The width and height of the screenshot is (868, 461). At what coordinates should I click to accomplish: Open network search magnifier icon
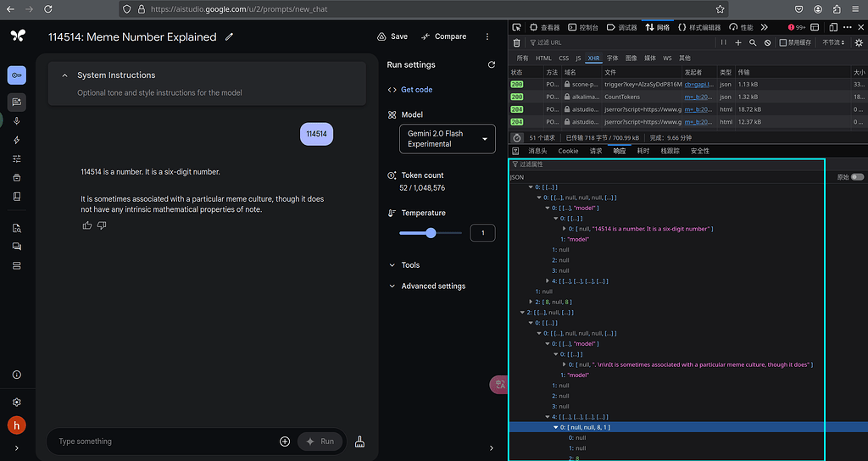click(x=753, y=42)
